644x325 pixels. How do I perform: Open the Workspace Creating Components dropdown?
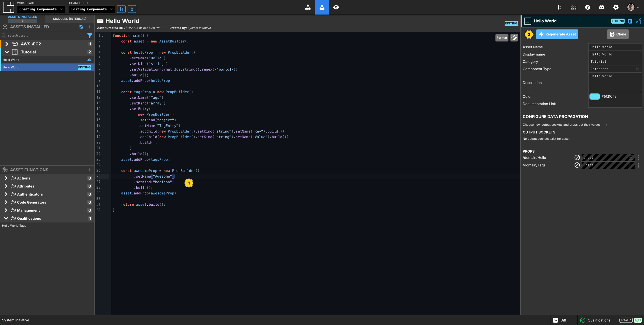41,9
